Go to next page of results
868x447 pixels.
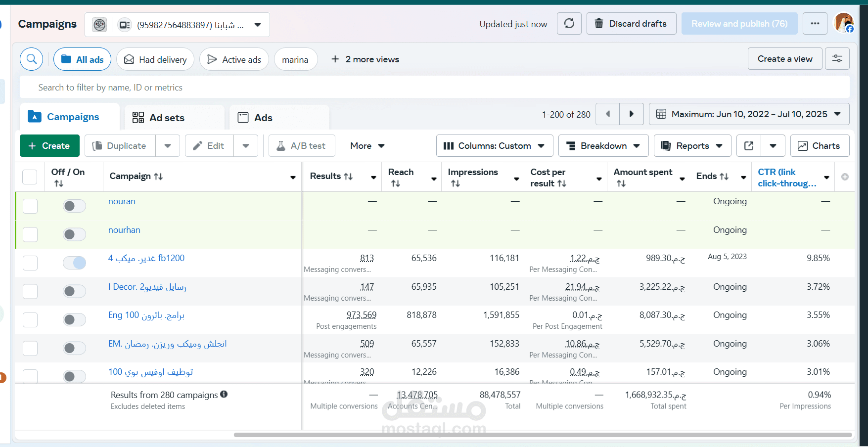click(632, 114)
